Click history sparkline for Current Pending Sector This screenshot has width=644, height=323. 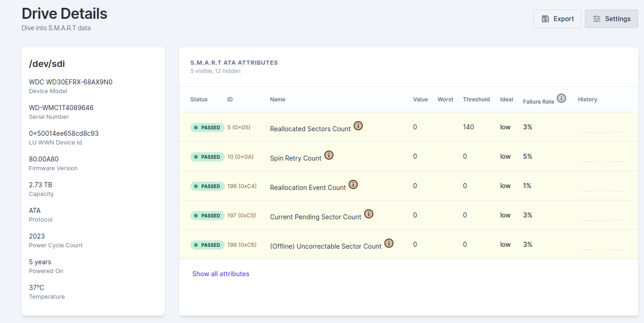(602, 220)
